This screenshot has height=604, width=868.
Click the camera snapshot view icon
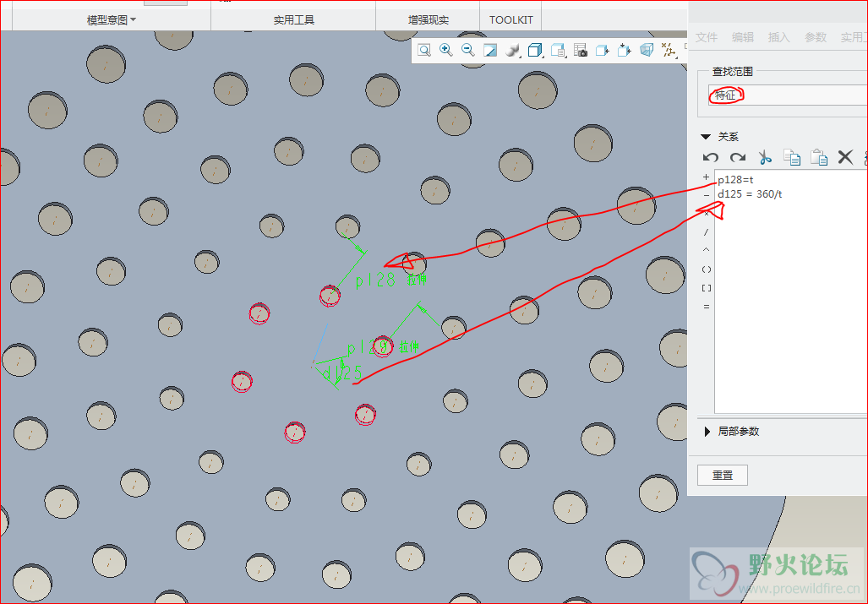(580, 51)
